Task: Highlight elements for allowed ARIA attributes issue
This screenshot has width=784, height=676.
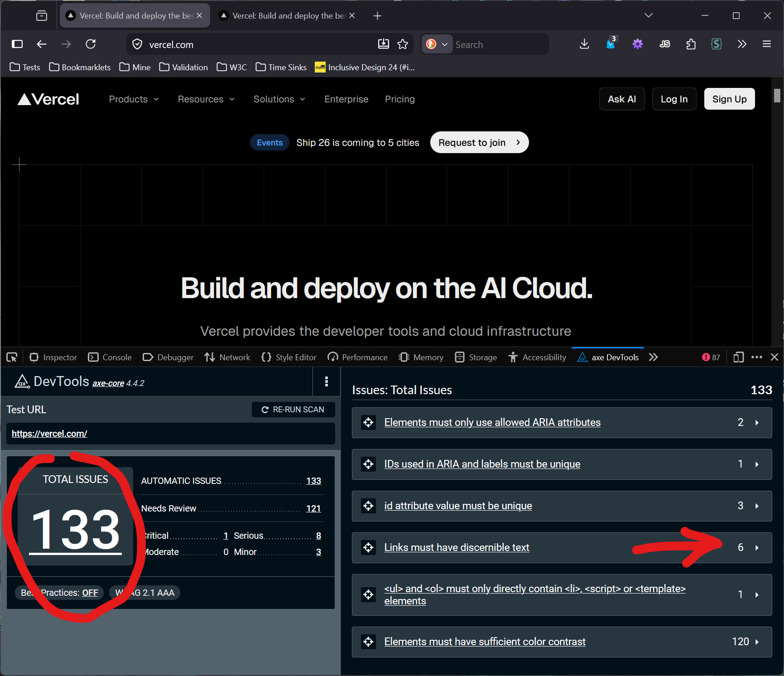Action: pyautogui.click(x=369, y=422)
